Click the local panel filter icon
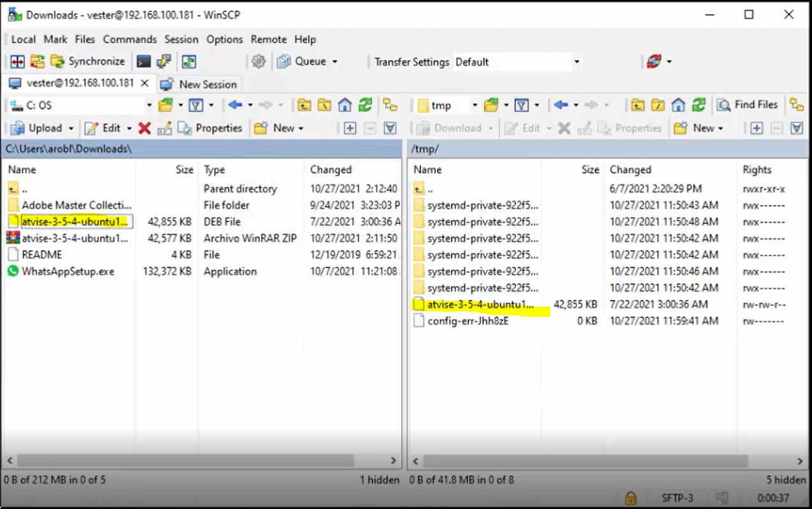Image resolution: width=812 pixels, height=509 pixels. coord(196,105)
